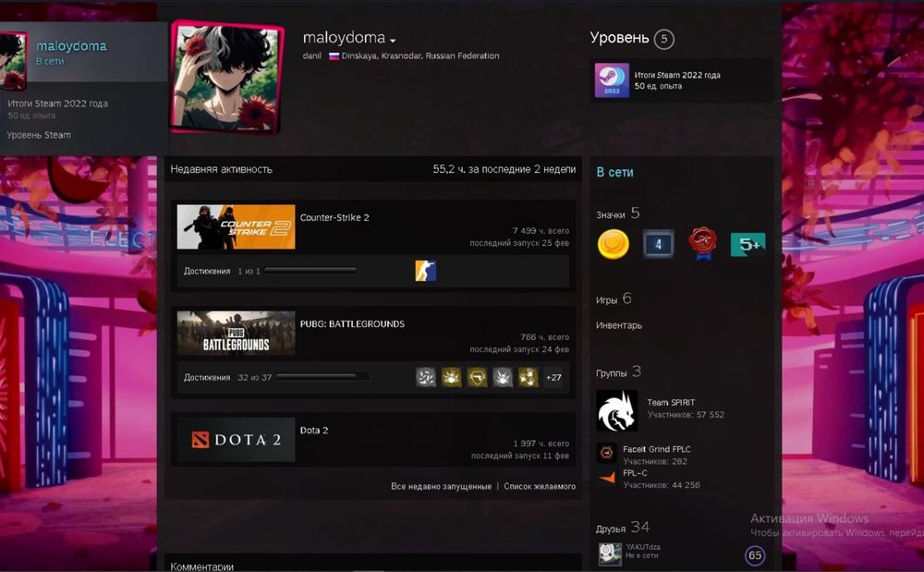Click the Steam 2022 year review badge icon
This screenshot has width=924, height=572.
click(612, 80)
